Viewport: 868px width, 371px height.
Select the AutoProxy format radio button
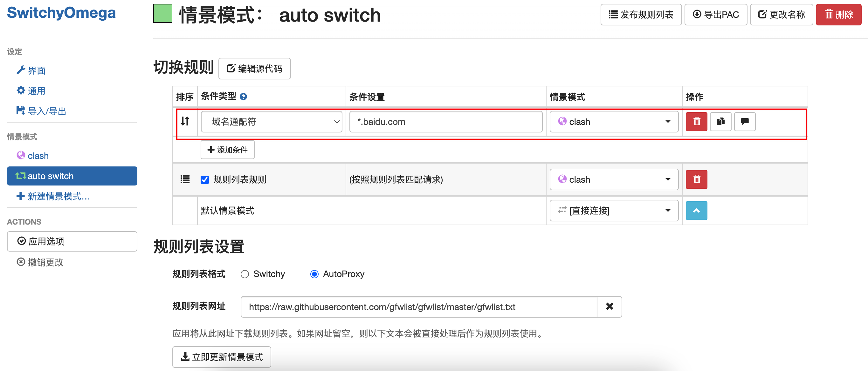[314, 274]
